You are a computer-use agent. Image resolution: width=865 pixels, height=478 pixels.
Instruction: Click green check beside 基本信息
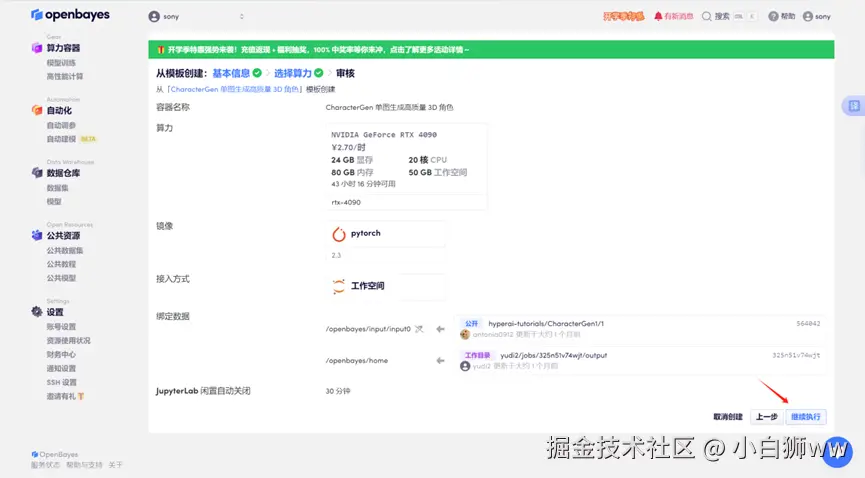tap(257, 73)
